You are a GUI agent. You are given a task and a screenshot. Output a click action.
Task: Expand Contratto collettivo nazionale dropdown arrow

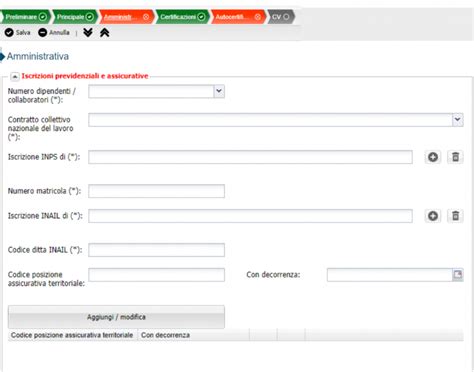(x=458, y=120)
